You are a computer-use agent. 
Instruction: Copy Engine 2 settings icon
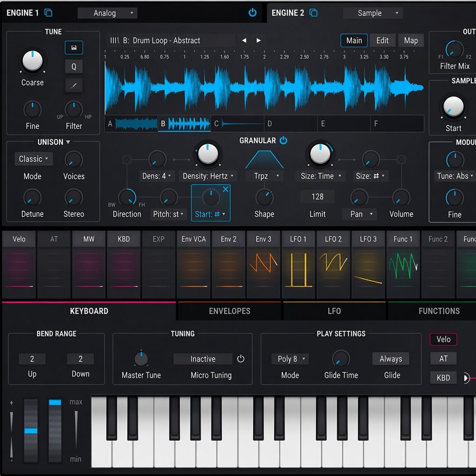313,13
